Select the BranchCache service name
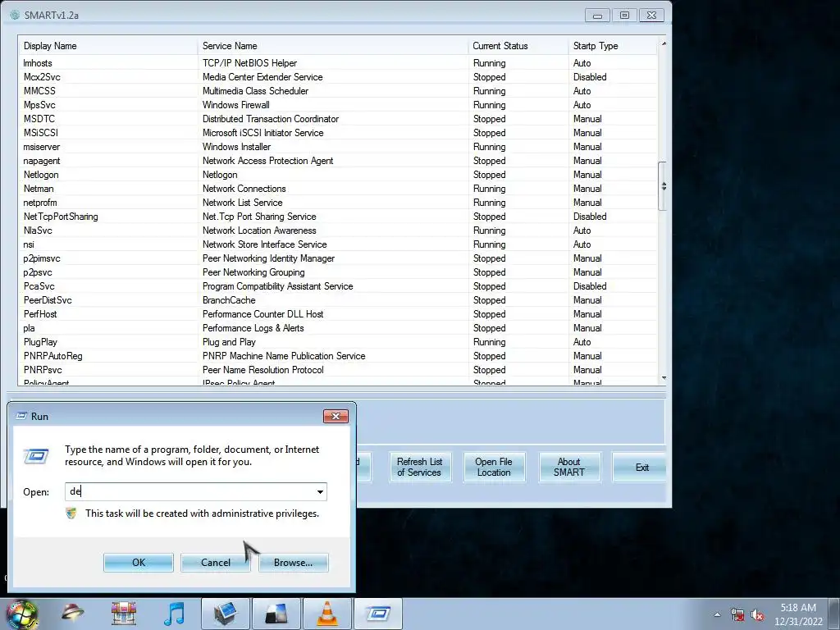This screenshot has height=630, width=840. coord(229,300)
